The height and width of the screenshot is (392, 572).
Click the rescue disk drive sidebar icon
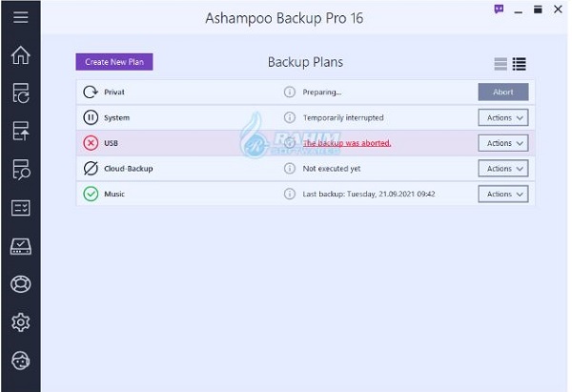(20, 246)
